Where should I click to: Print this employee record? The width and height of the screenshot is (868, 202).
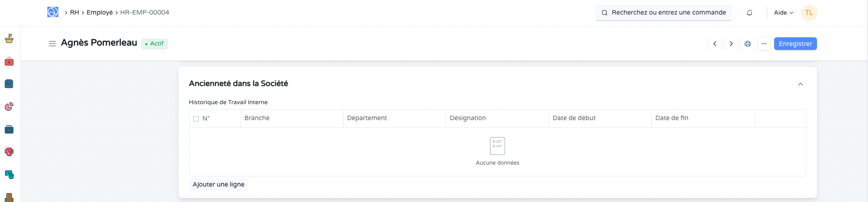click(748, 44)
